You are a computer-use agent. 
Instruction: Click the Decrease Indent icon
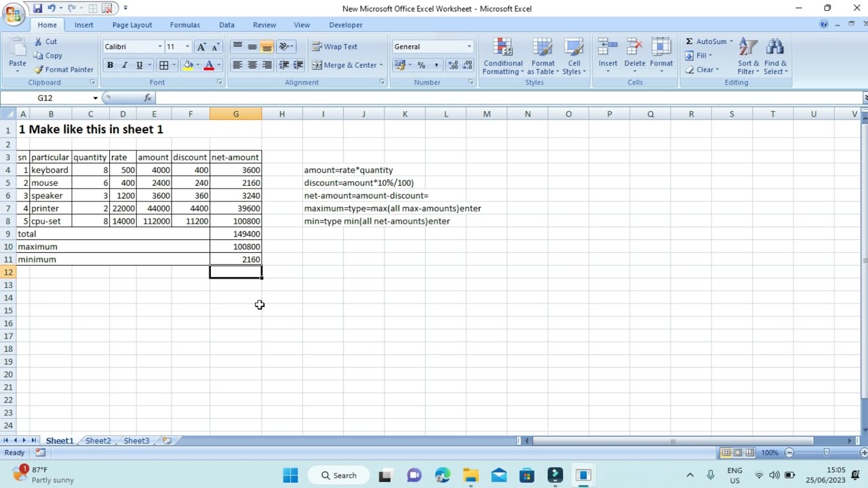tap(283, 65)
